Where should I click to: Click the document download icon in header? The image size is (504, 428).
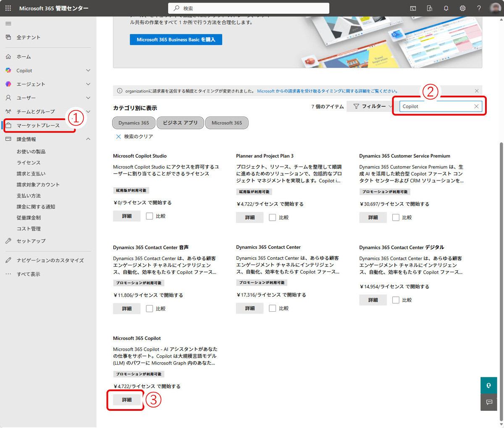pyautogui.click(x=430, y=8)
